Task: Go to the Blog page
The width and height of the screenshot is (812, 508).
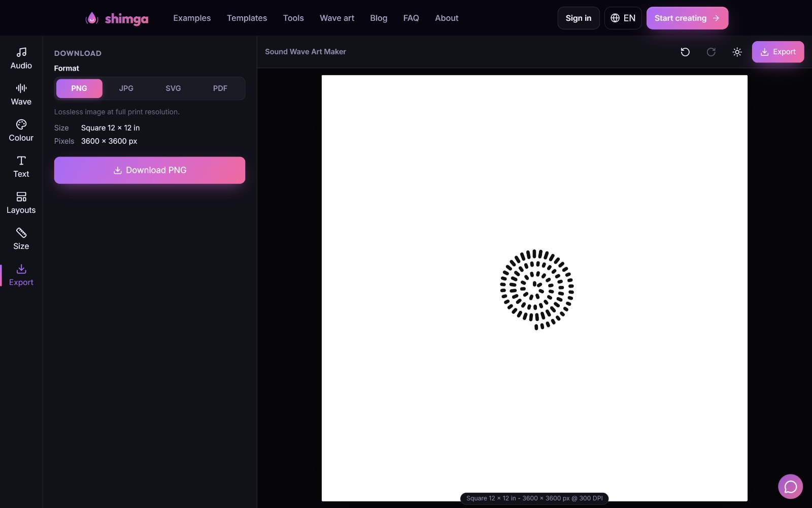Action: (x=379, y=18)
